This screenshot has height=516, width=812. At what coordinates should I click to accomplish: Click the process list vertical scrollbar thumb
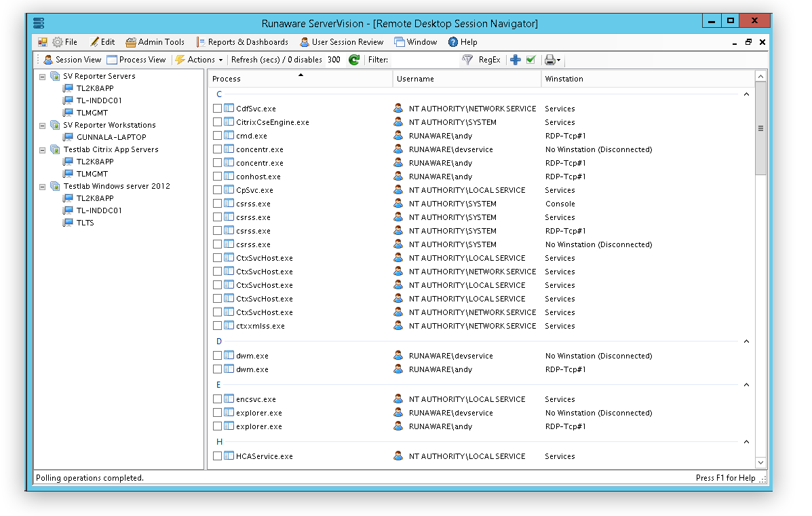760,128
